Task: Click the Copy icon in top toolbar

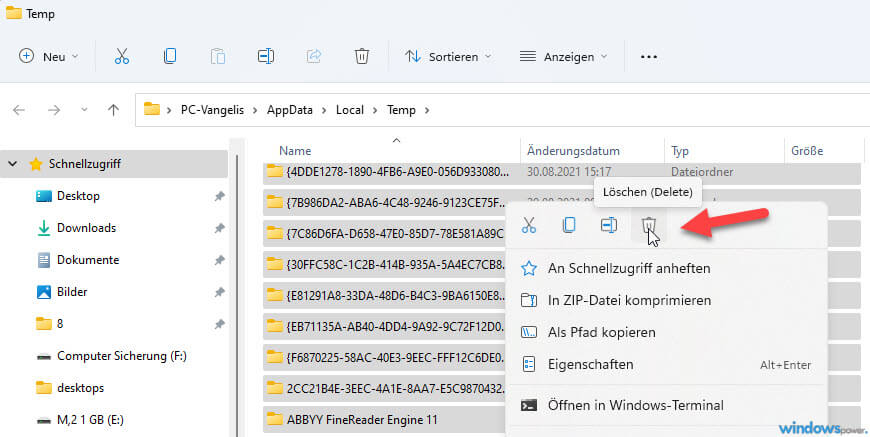Action: point(169,57)
